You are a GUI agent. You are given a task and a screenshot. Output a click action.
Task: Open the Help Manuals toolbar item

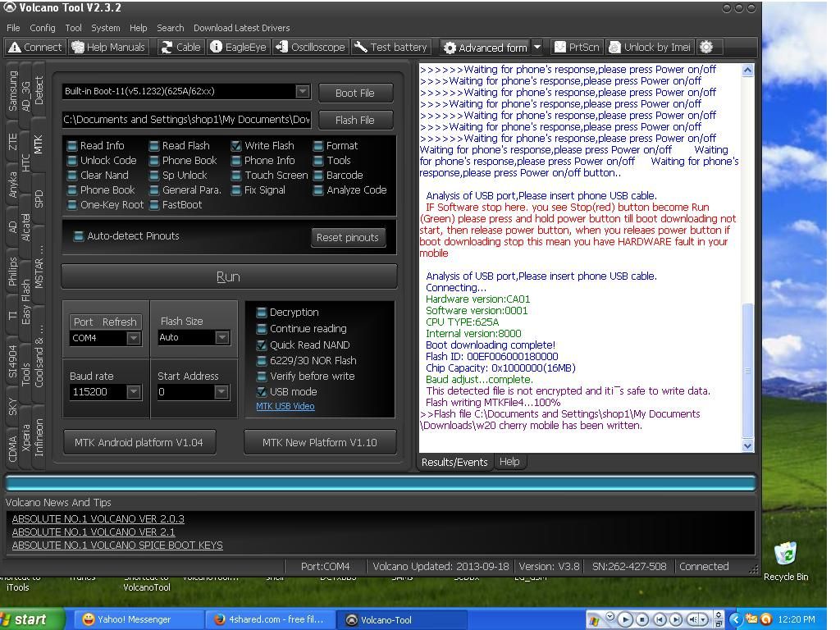pos(109,47)
